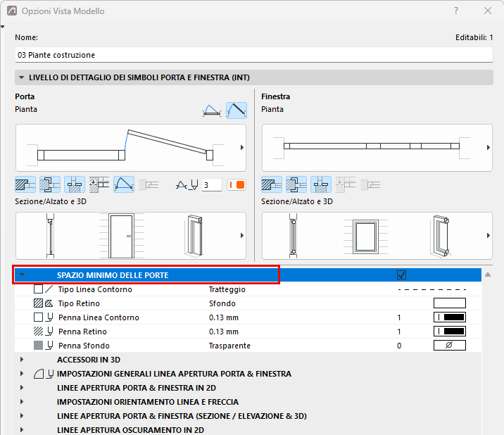504x435 pixels.
Task: Click the door elevation preview thumbnail
Action: tap(122, 236)
